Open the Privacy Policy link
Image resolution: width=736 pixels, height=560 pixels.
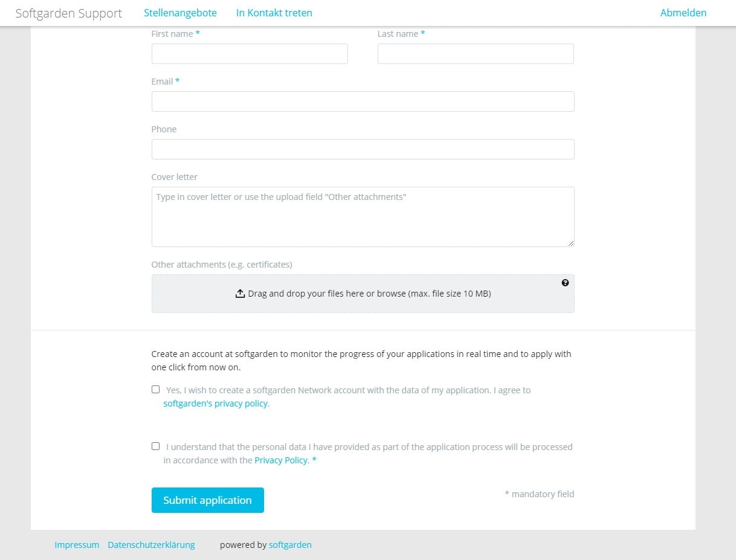282,460
